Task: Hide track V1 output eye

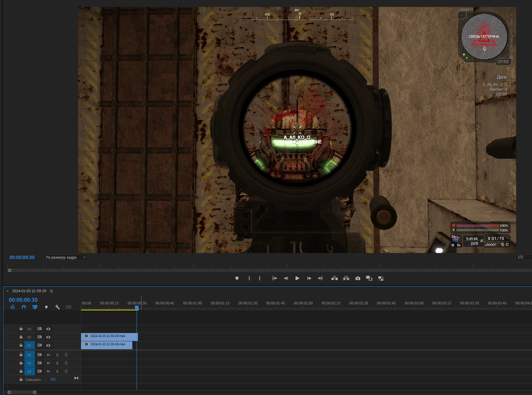Action: pos(48,345)
